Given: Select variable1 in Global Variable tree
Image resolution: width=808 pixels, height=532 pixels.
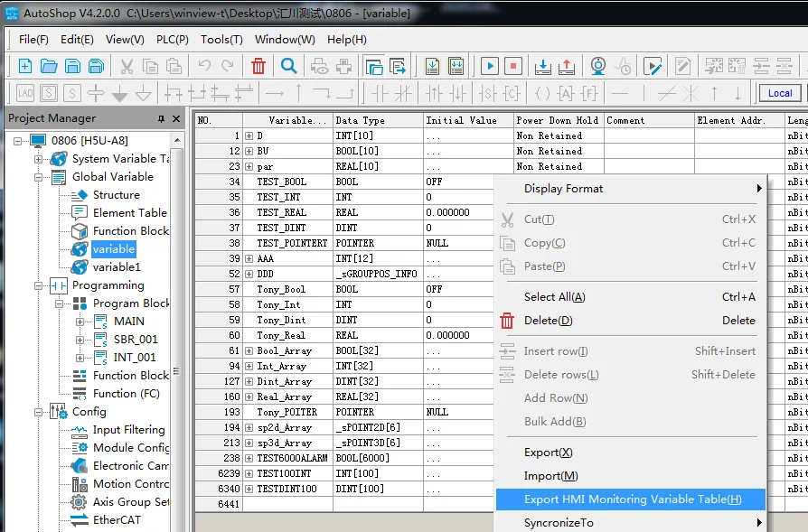Looking at the screenshot, I should 117,266.
